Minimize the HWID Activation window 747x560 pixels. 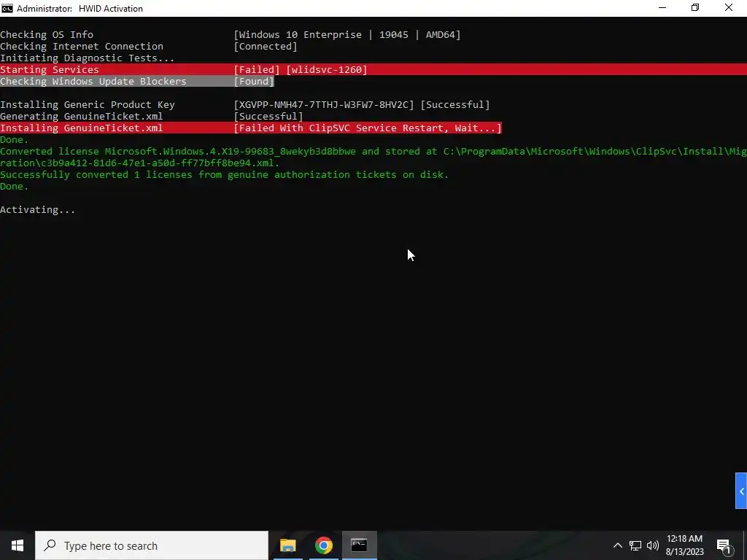[662, 8]
